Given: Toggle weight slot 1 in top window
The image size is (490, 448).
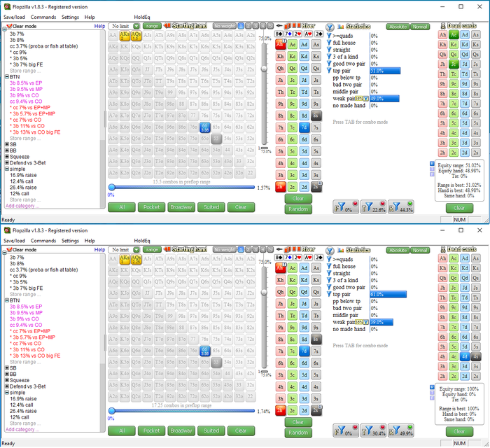Looking at the screenshot, I should coord(241,26).
